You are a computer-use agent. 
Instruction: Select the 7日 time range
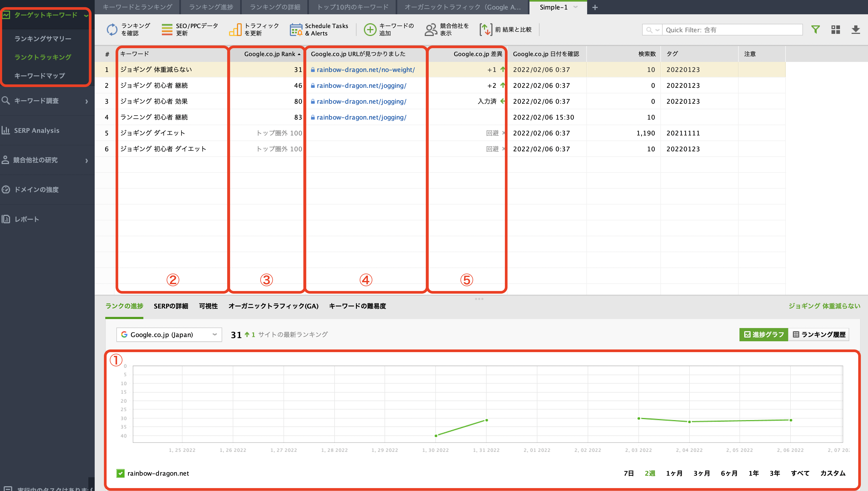click(x=629, y=473)
